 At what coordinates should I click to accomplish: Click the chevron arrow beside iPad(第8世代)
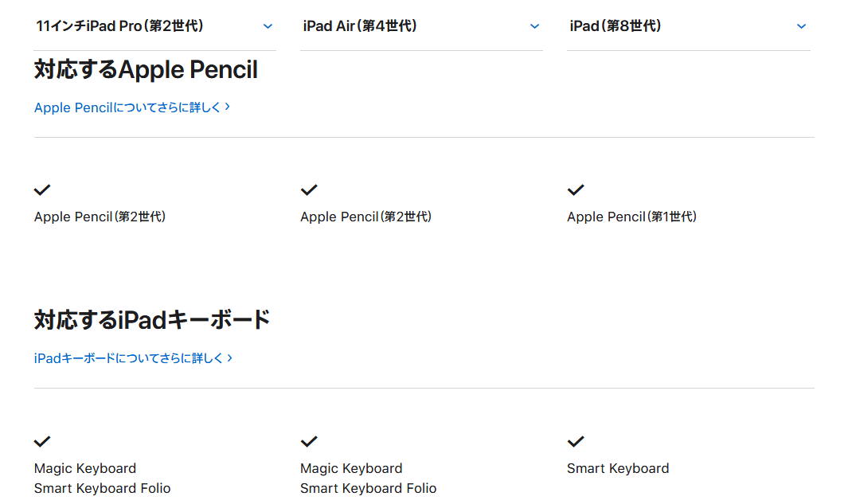[x=801, y=26]
